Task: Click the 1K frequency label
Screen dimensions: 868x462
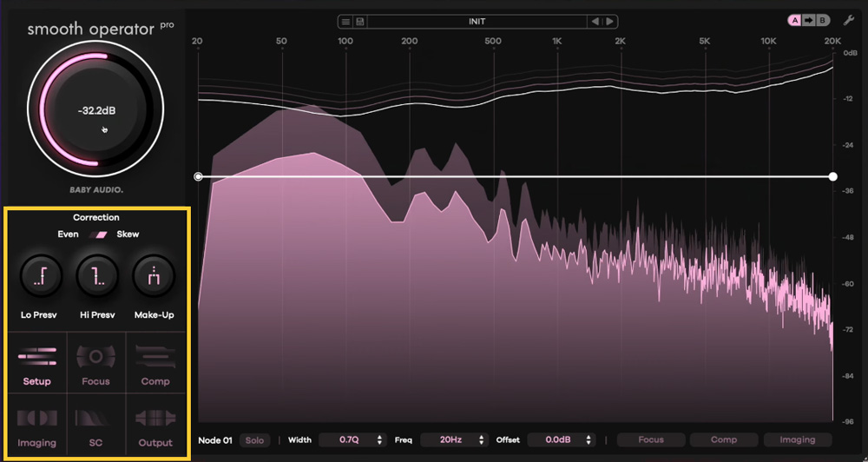Action: click(557, 41)
